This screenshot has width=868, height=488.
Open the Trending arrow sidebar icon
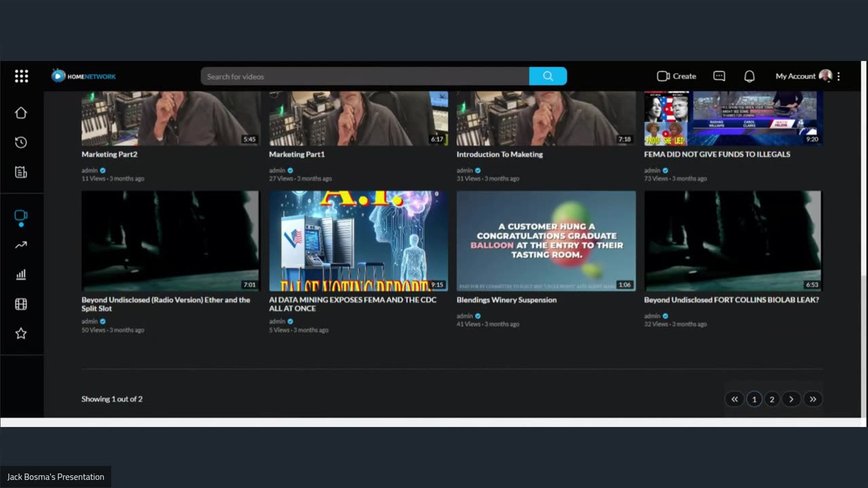click(21, 245)
